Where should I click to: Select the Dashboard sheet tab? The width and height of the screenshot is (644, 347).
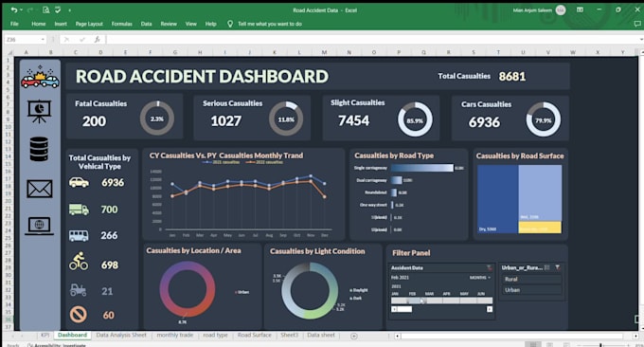(72, 335)
